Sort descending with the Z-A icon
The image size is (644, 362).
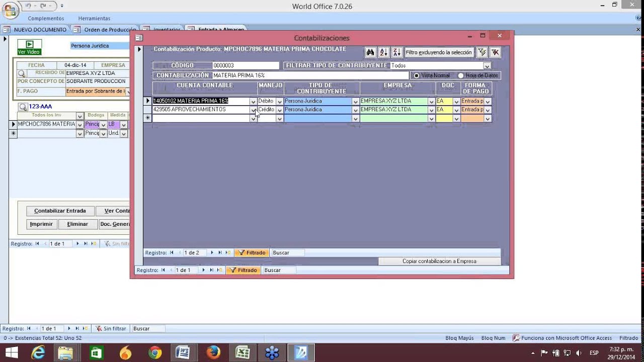[x=396, y=52]
